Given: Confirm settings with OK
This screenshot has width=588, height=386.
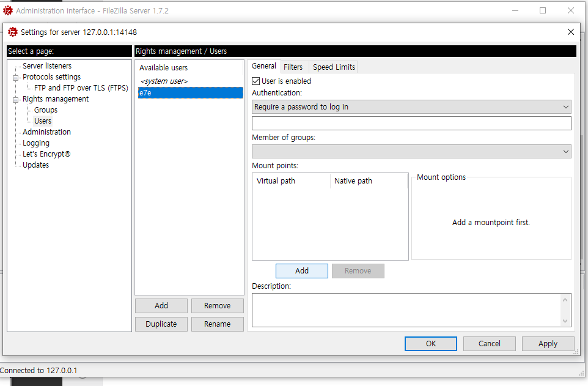Looking at the screenshot, I should pos(430,344).
